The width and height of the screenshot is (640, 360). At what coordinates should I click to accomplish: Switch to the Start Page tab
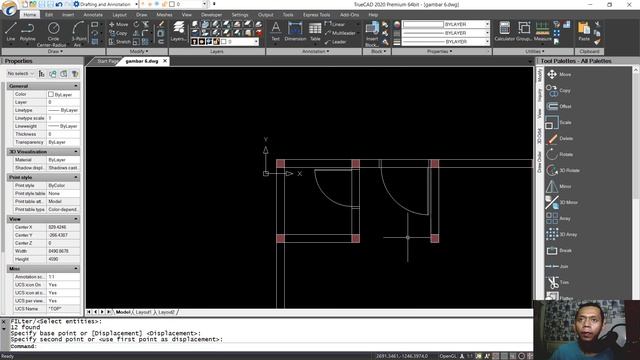(x=107, y=61)
